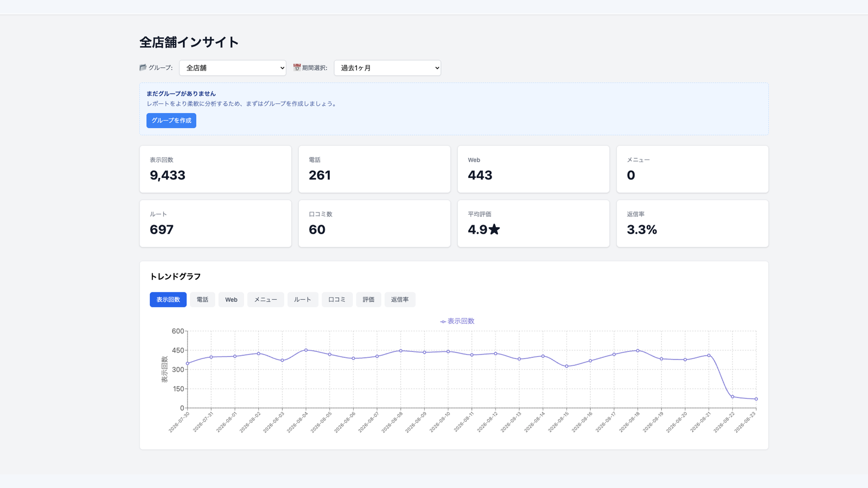The image size is (868, 488).
Task: Click the data point for 2026-08-15
Action: click(x=567, y=367)
